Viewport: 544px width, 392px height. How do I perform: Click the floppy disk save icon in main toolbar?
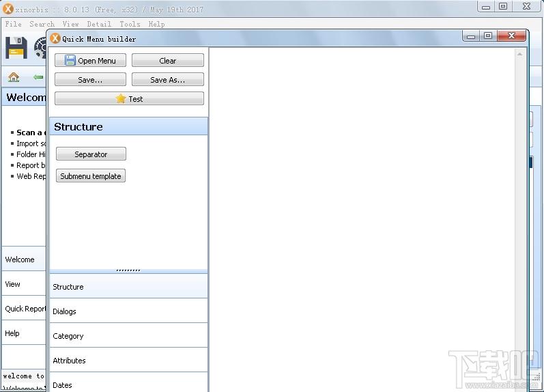(16, 48)
